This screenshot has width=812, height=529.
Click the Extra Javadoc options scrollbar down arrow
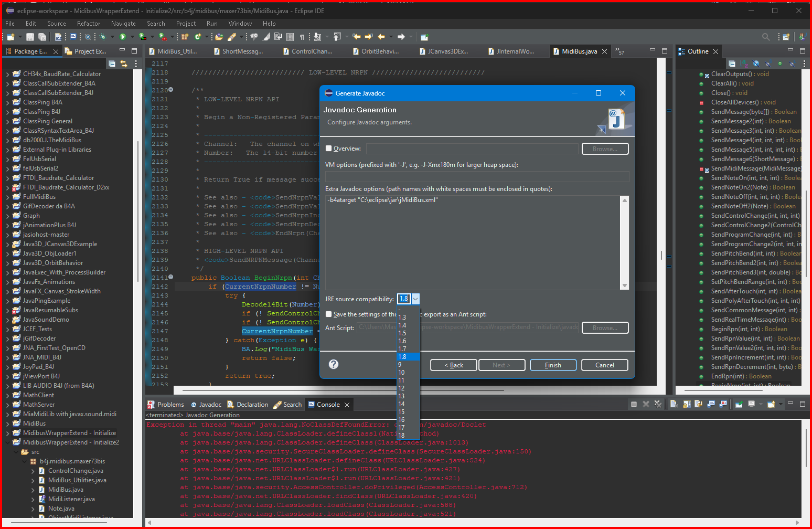coord(625,285)
